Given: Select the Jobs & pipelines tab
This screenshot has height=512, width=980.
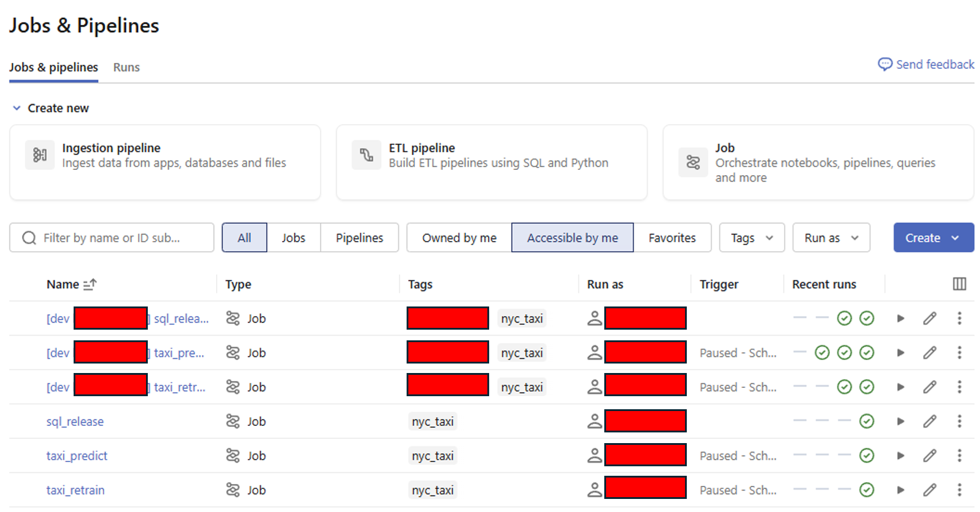Looking at the screenshot, I should coord(53,67).
